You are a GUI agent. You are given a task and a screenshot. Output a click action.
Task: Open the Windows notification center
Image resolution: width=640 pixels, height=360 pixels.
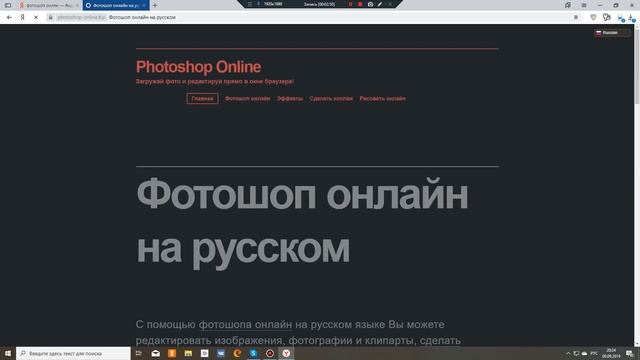630,353
